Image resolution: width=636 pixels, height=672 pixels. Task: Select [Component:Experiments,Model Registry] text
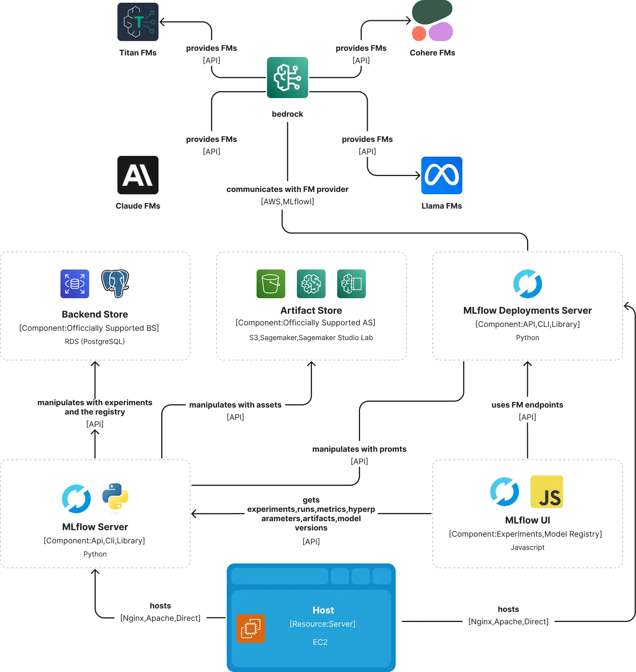tap(526, 534)
